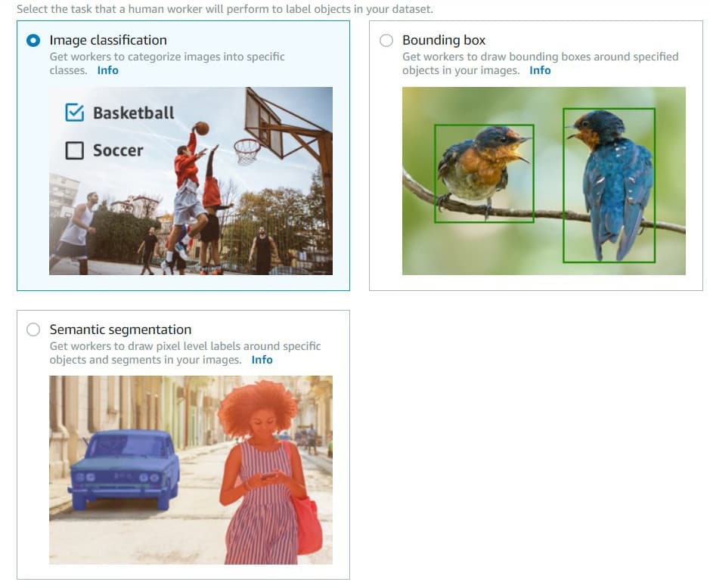Screen dimensions: 710x588
Task: Click the 'Get workers to draw bounding boxes' description
Action: click(x=540, y=63)
